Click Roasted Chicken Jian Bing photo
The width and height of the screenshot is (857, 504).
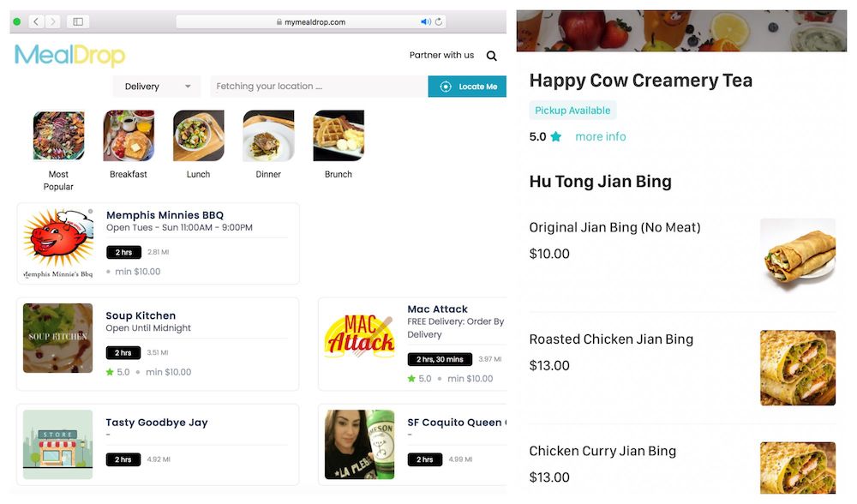(797, 368)
